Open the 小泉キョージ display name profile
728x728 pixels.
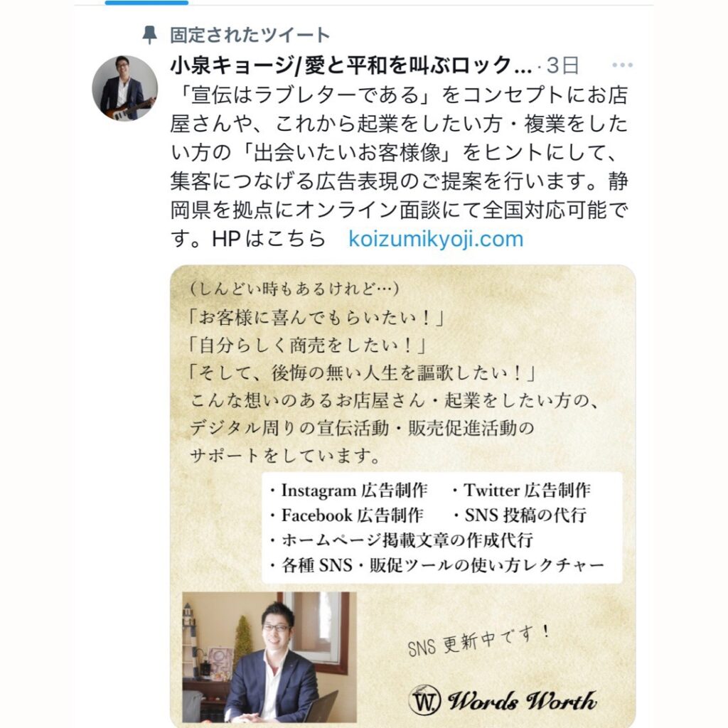click(350, 65)
